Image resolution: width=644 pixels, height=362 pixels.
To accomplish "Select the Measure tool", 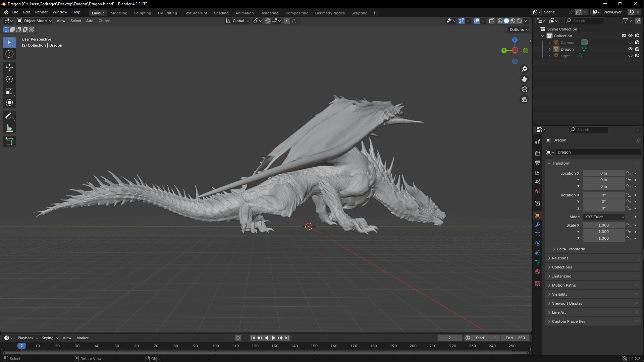I will (x=9, y=128).
